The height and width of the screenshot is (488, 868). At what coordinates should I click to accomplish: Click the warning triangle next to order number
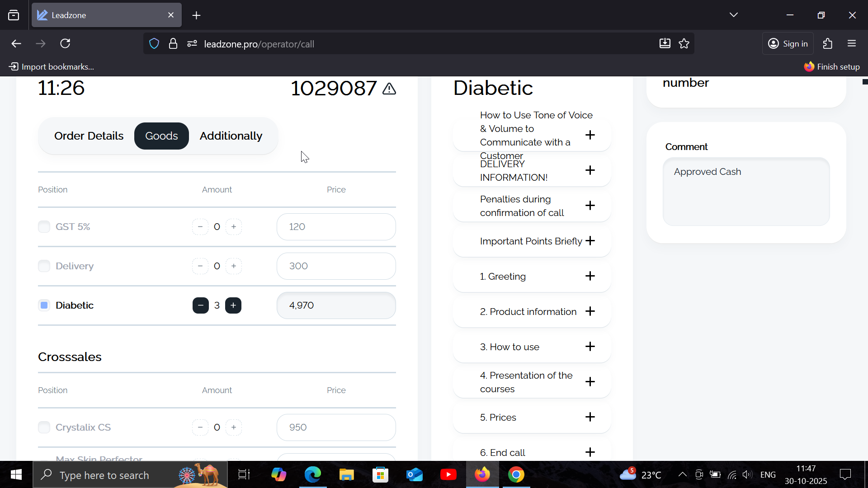389,89
